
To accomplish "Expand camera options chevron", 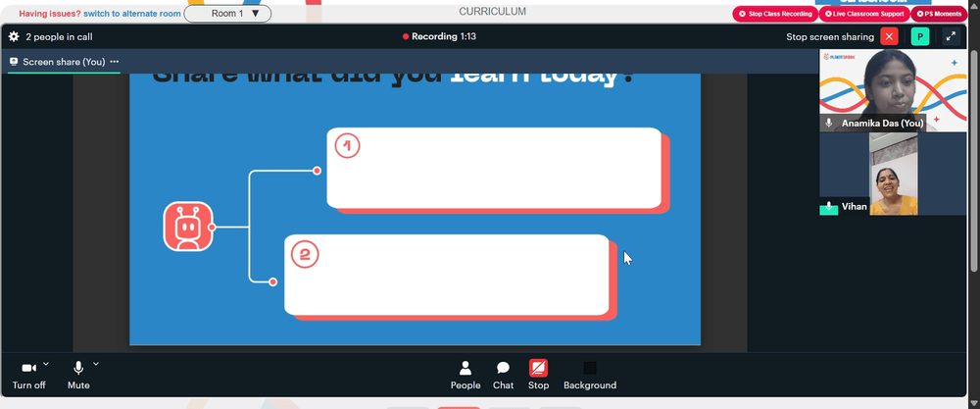I will pos(46,363).
